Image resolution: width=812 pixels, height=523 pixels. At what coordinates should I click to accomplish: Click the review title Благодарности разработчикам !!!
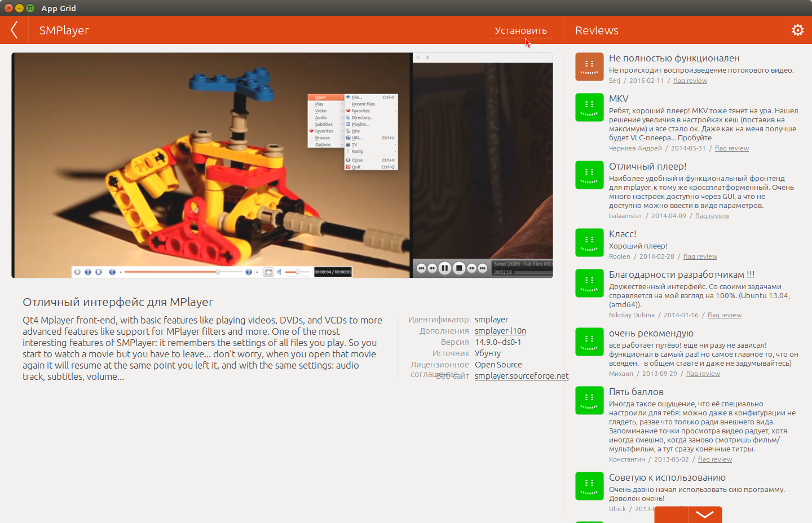point(682,275)
